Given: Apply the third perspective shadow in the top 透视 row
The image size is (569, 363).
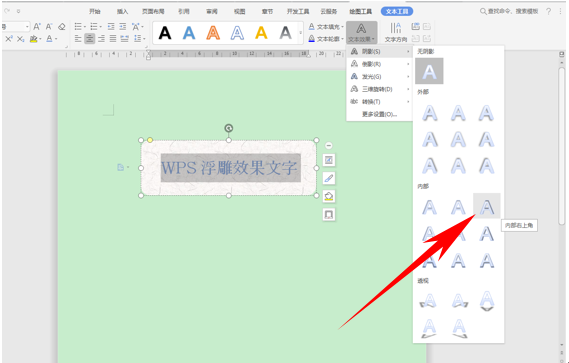Looking at the screenshot, I should [x=487, y=301].
